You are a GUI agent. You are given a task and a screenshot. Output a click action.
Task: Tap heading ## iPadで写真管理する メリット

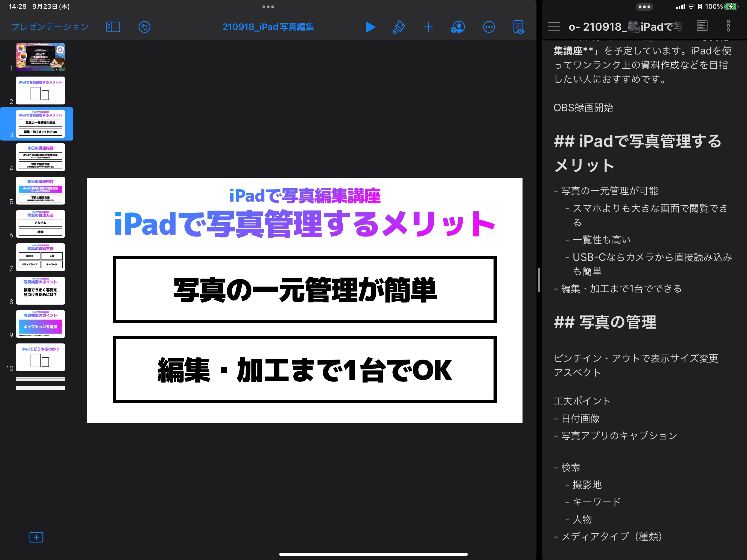pos(638,153)
